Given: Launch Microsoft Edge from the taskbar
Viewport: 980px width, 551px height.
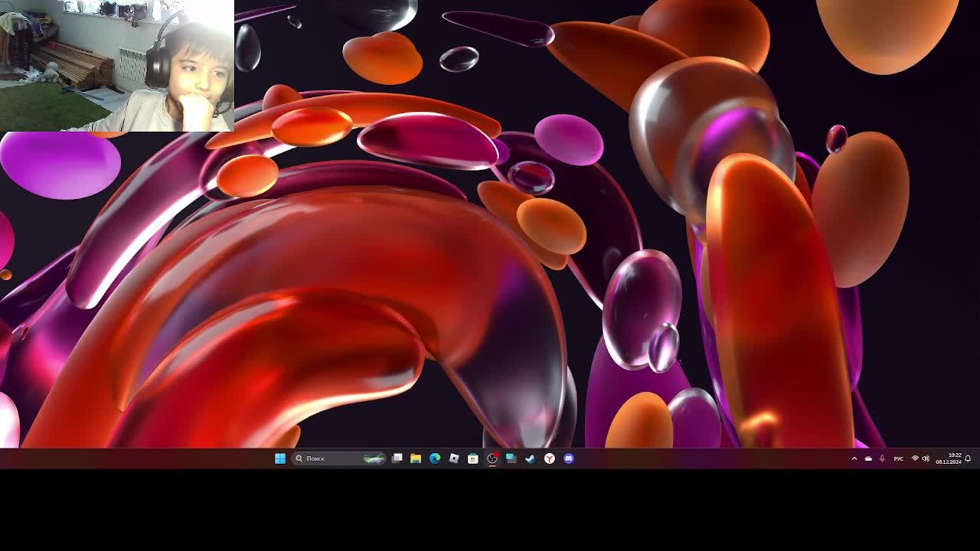Looking at the screenshot, I should (x=435, y=458).
